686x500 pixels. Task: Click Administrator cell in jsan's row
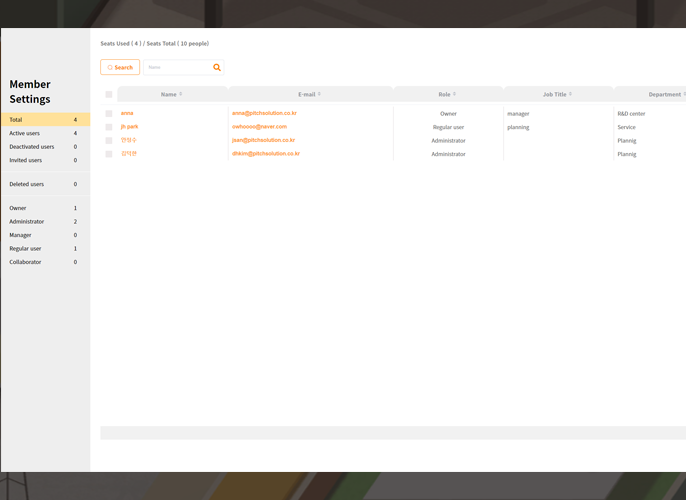[448, 141]
